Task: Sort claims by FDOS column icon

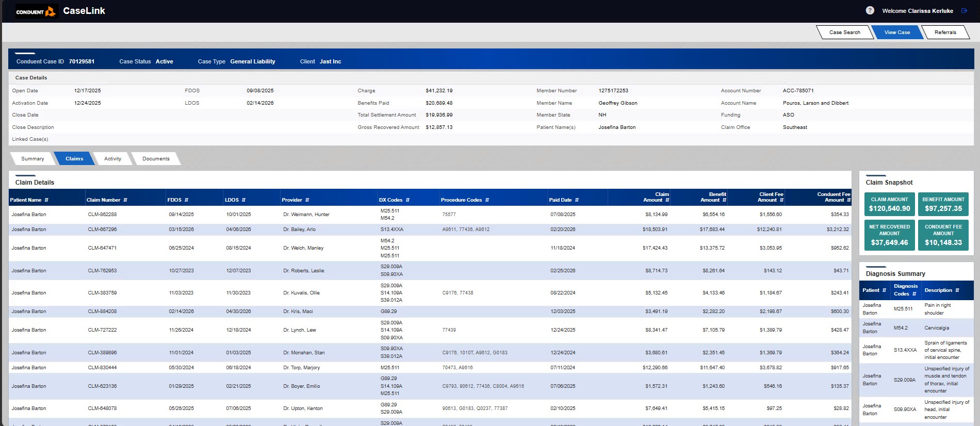Action: [187, 200]
